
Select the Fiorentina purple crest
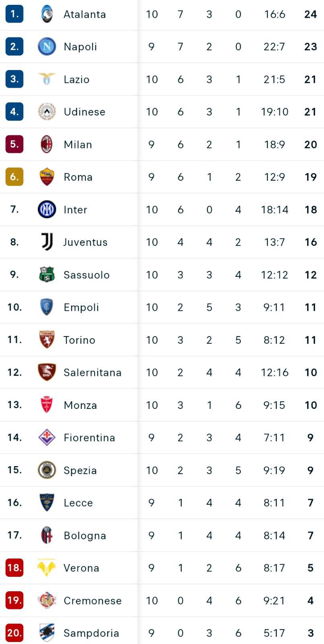point(47,438)
